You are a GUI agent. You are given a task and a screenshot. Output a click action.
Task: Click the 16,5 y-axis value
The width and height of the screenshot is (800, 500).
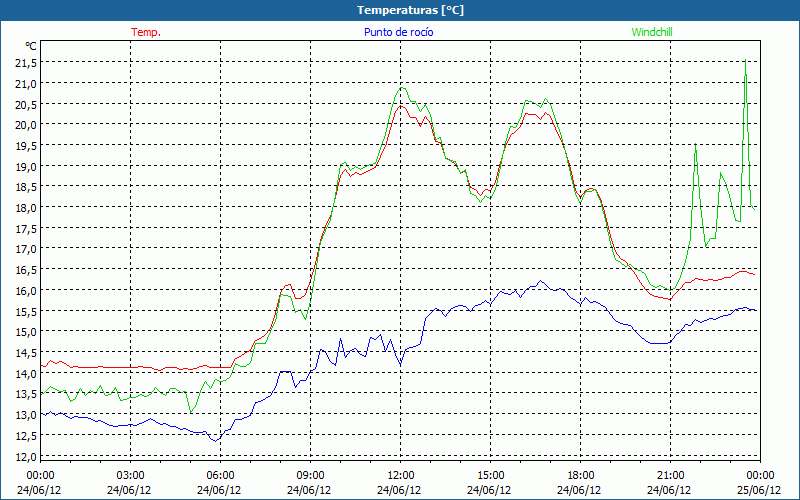click(x=27, y=269)
